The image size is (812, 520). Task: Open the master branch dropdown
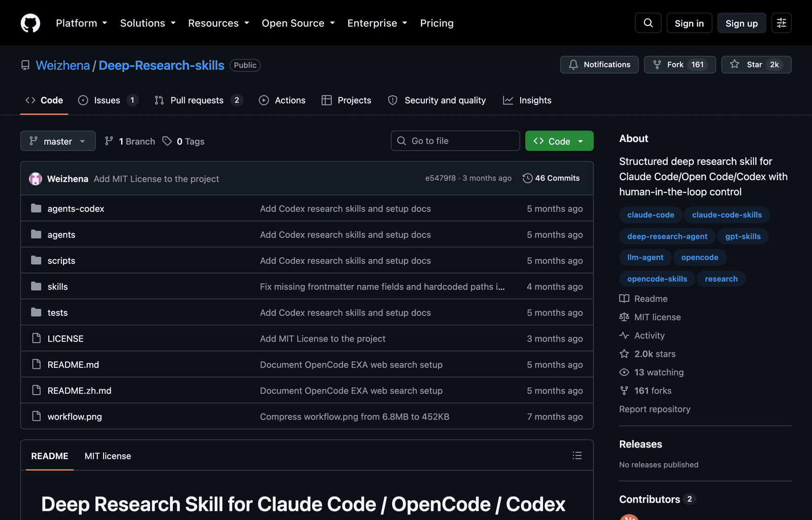pos(58,141)
